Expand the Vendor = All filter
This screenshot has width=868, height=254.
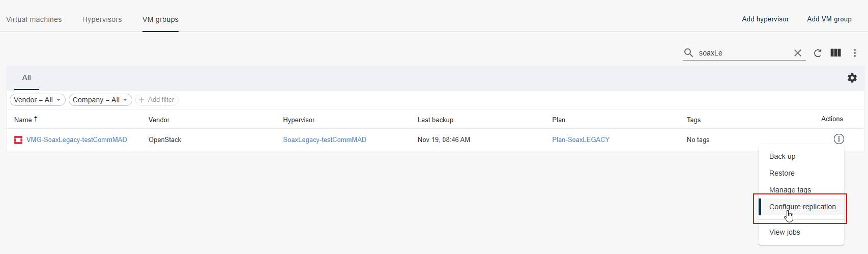tap(38, 100)
